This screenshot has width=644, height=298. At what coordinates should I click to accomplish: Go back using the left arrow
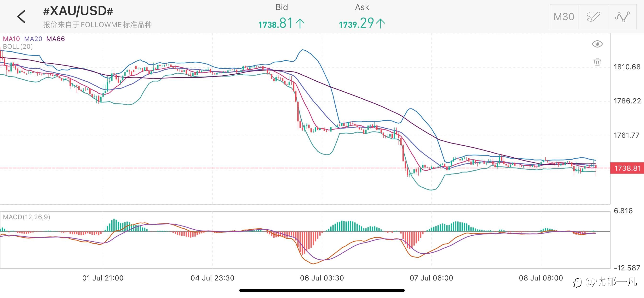22,17
